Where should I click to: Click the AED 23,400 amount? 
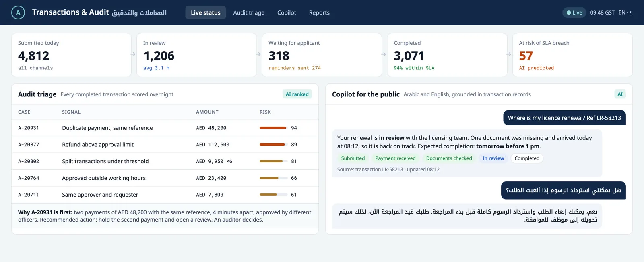(211, 178)
